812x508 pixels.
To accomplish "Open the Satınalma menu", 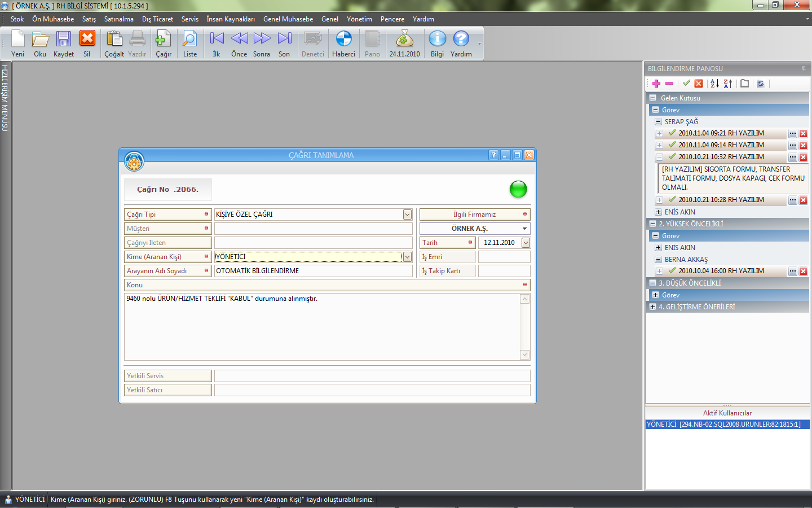I will pyautogui.click(x=118, y=19).
